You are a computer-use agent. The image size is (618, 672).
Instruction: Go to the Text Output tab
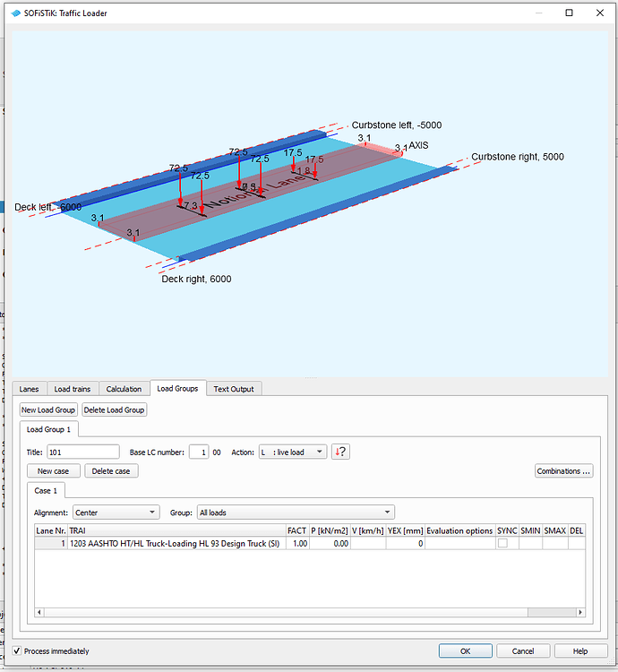click(x=233, y=389)
